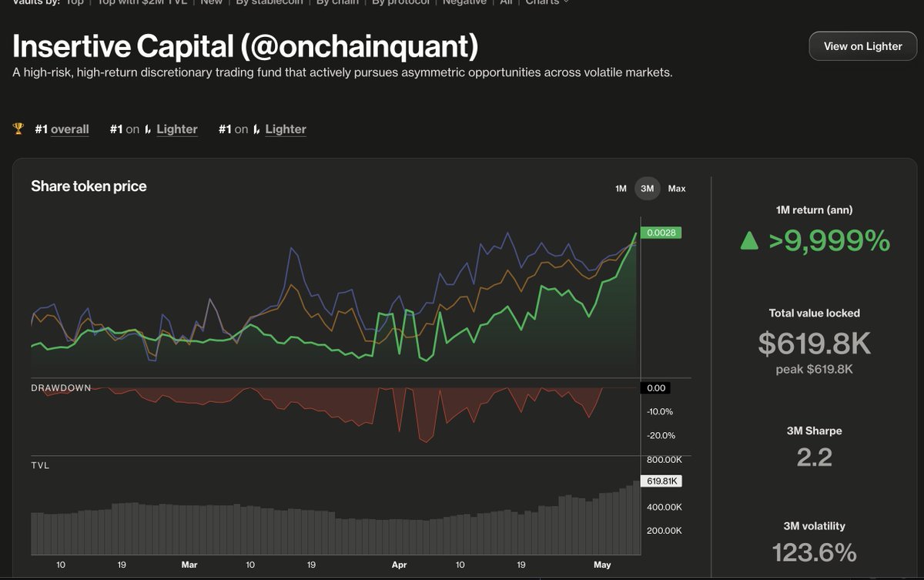Click the 'Share token price' chart title
This screenshot has width=924, height=580.
click(89, 186)
